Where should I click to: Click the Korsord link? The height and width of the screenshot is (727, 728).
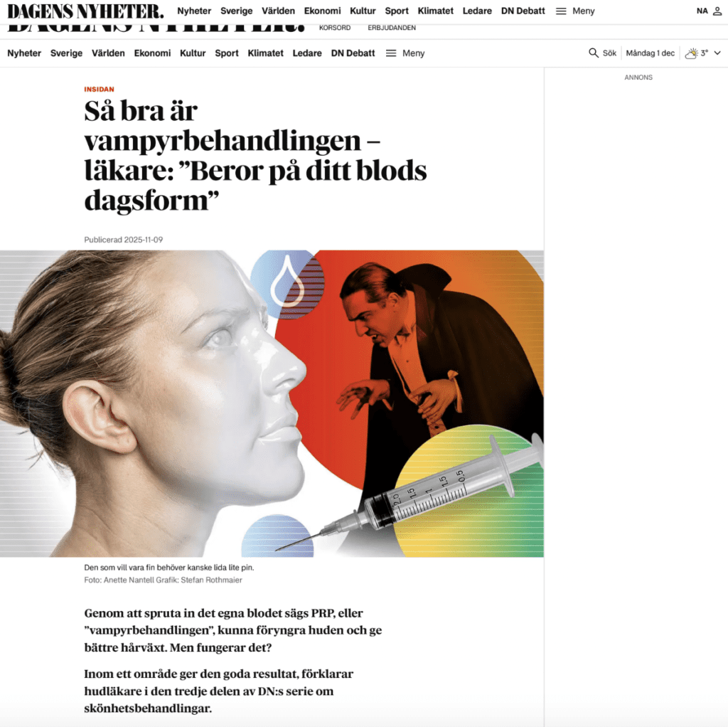335,28
